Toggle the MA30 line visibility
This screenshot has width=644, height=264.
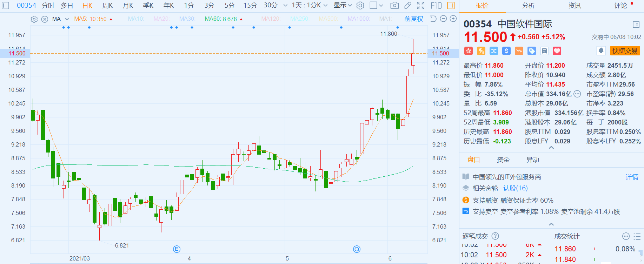187,19
